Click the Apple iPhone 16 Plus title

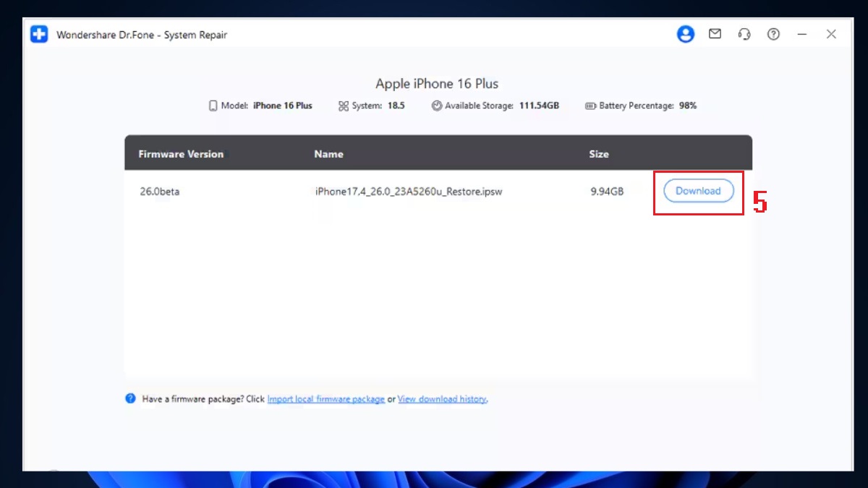[436, 84]
